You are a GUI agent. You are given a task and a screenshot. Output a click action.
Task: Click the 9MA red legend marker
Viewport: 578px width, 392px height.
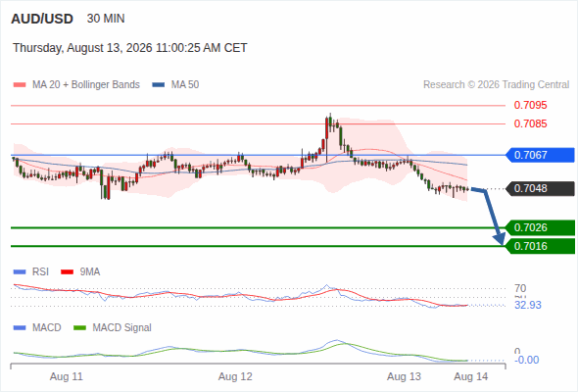67,272
